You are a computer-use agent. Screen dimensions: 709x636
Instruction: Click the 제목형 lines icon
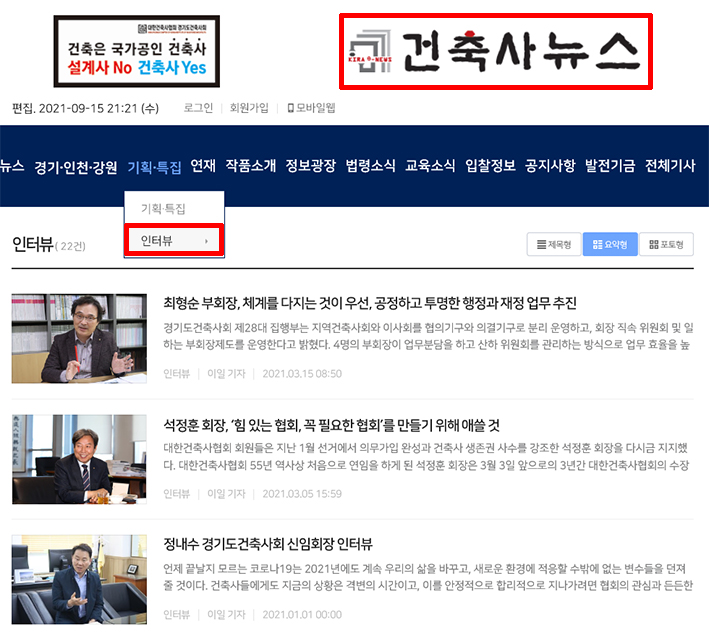541,245
